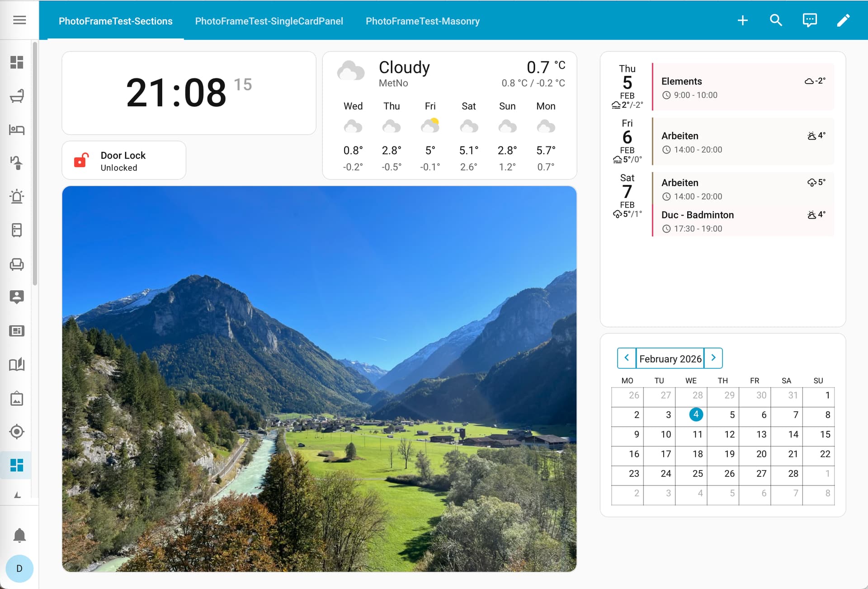The image size is (868, 589).
Task: Select February 14 in the calendar
Action: click(793, 434)
